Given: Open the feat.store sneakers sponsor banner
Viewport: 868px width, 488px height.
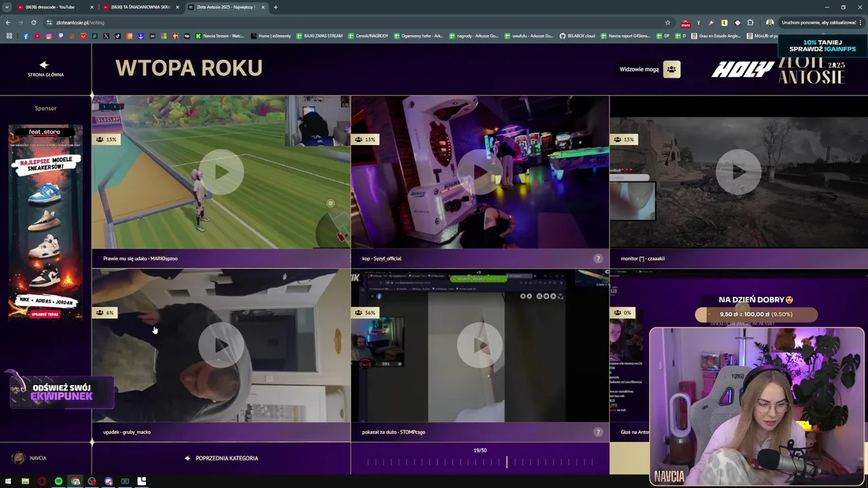Looking at the screenshot, I should (x=45, y=222).
